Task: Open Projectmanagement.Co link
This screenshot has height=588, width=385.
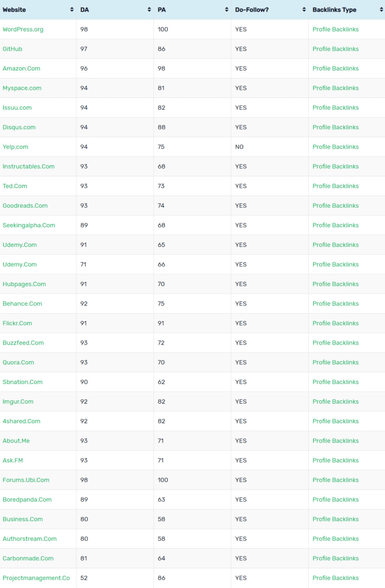Action: 36,578
